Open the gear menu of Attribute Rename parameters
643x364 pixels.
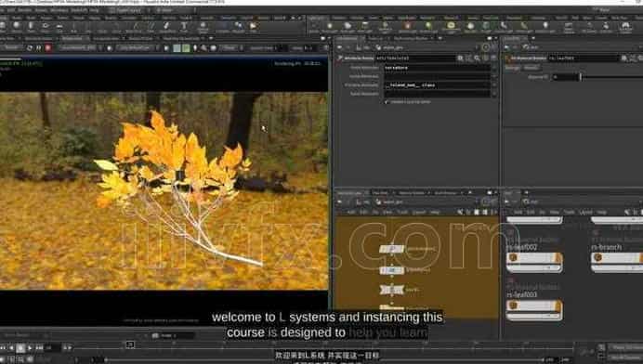(460, 58)
